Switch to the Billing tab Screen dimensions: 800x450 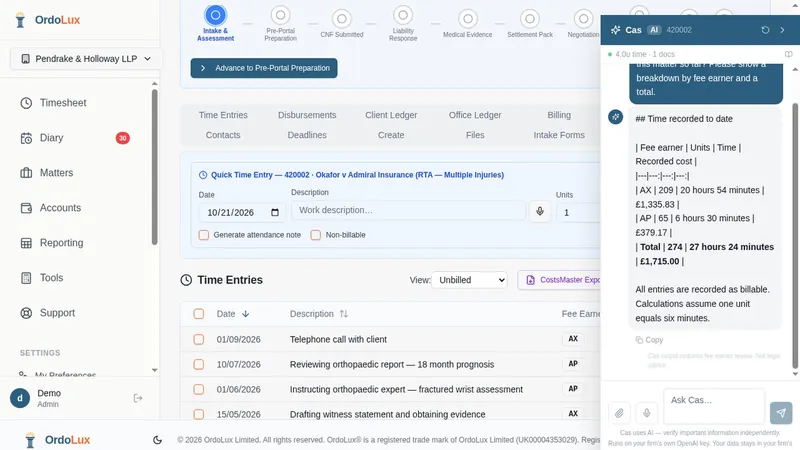click(x=559, y=115)
